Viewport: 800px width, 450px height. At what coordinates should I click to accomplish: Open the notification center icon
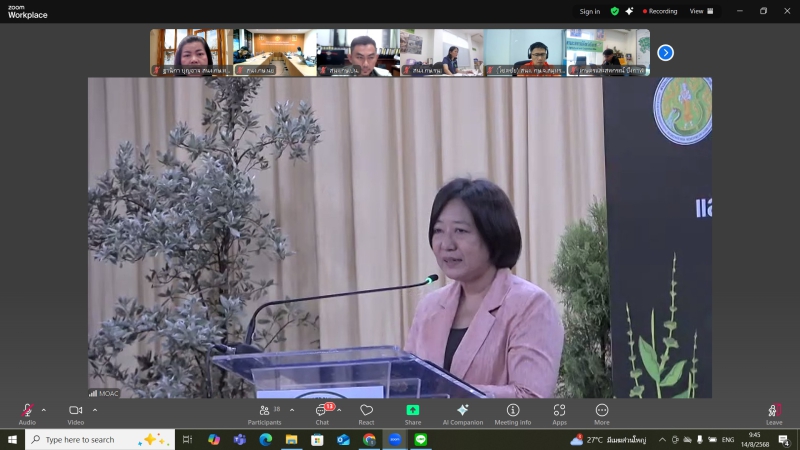(x=785, y=439)
